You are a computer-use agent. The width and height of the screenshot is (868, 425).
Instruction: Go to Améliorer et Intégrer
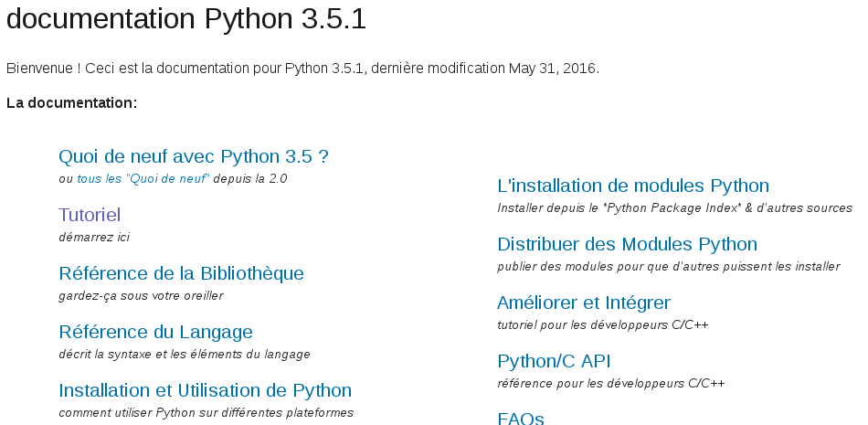point(584,303)
